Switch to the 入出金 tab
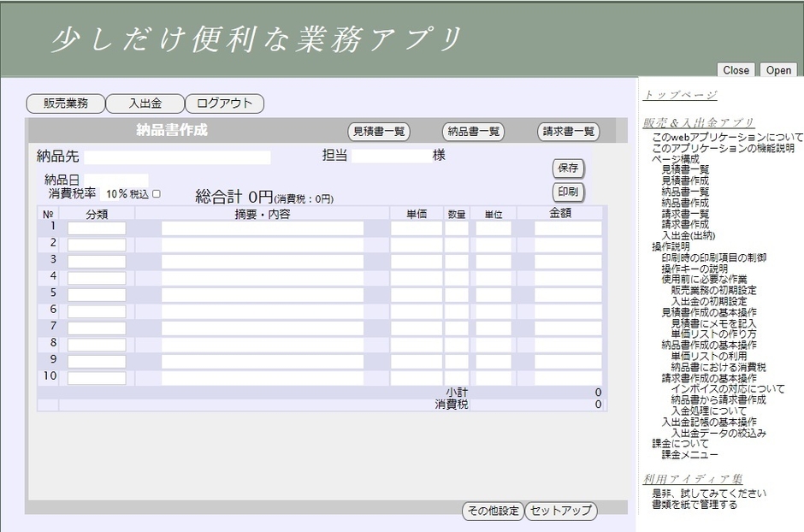Image resolution: width=804 pixels, height=532 pixels. tap(145, 103)
